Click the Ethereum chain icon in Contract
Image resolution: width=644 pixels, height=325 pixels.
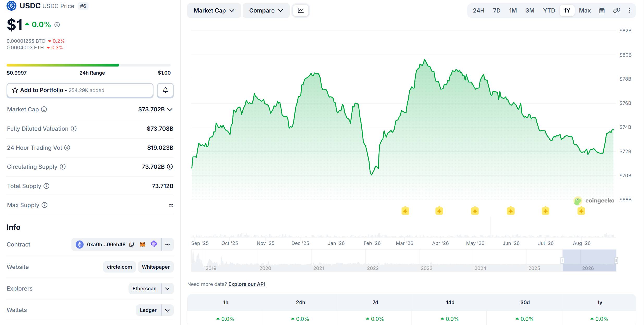[80, 244]
